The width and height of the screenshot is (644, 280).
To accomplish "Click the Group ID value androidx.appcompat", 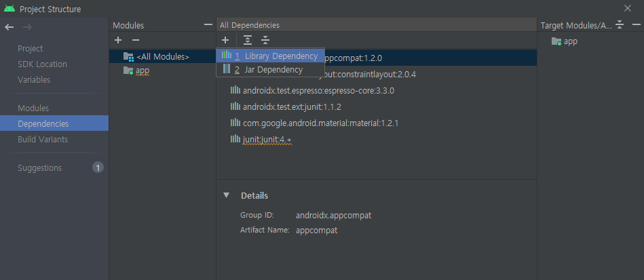I will click(x=333, y=215).
